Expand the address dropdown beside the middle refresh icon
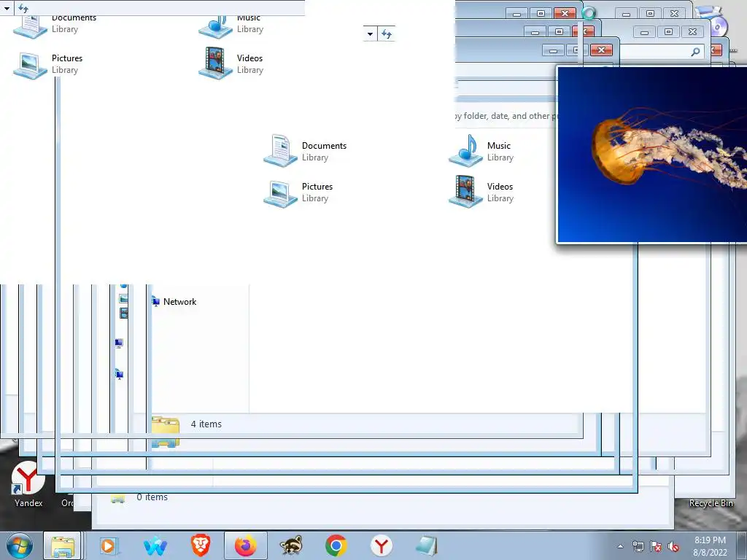This screenshot has width=747, height=560. point(370,34)
